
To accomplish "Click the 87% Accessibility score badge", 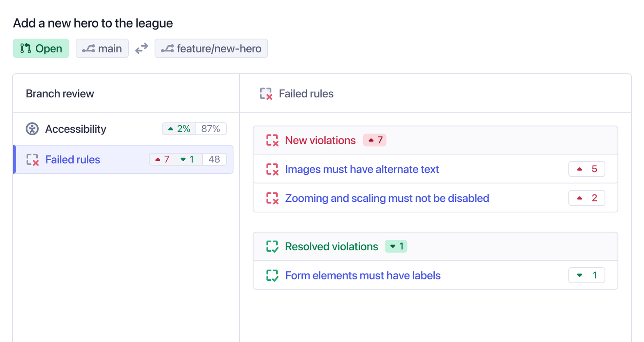I will click(x=211, y=129).
